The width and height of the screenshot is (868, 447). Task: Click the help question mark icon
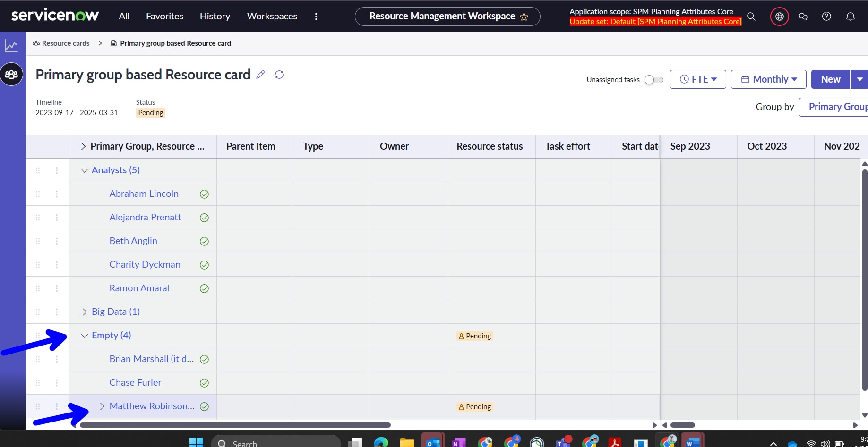[826, 17]
